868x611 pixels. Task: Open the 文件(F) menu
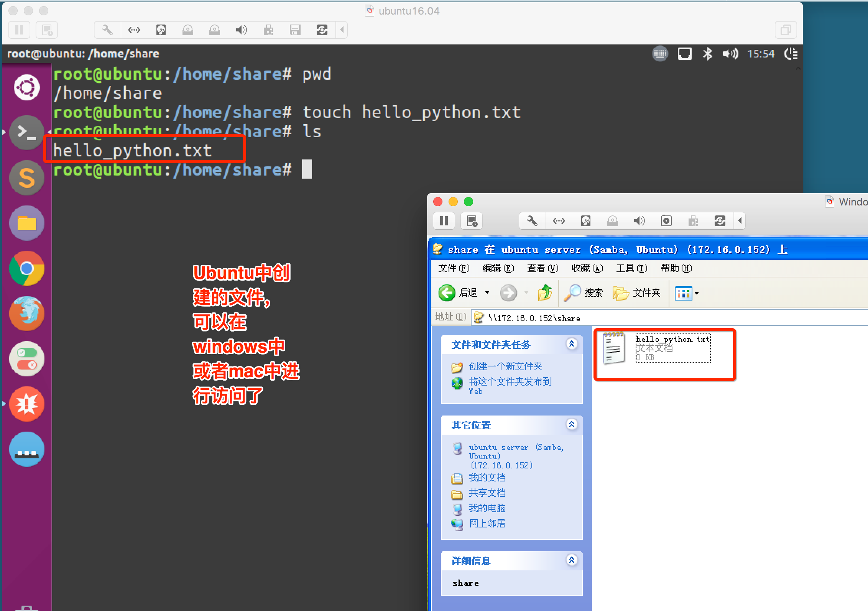coord(453,268)
